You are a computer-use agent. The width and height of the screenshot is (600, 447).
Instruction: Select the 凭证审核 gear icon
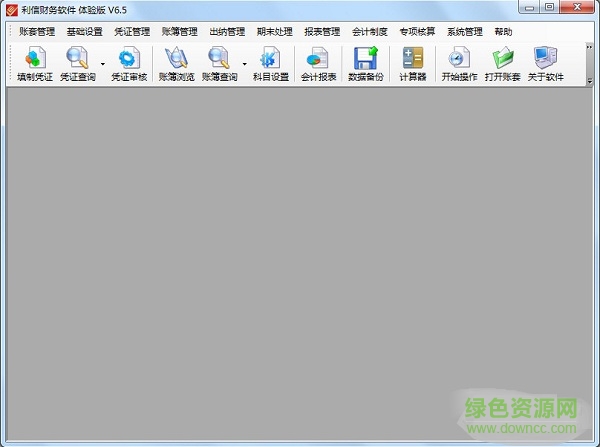[x=129, y=64]
